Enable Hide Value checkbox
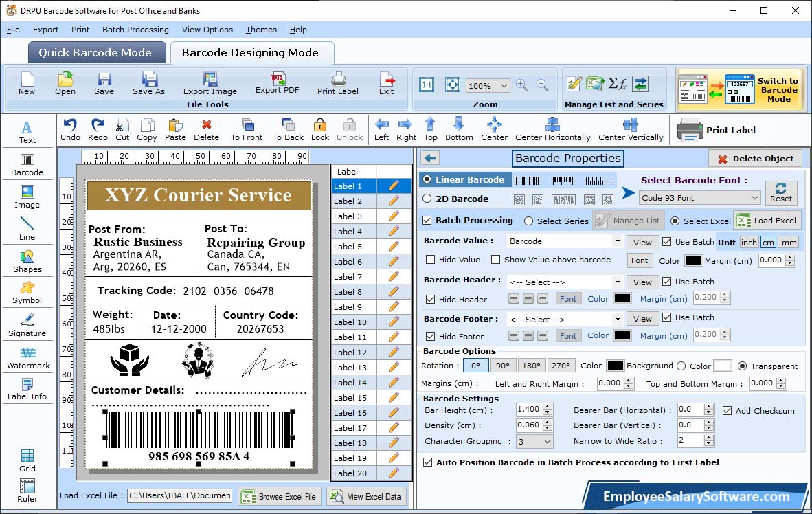The width and height of the screenshot is (812, 514). 430,260
